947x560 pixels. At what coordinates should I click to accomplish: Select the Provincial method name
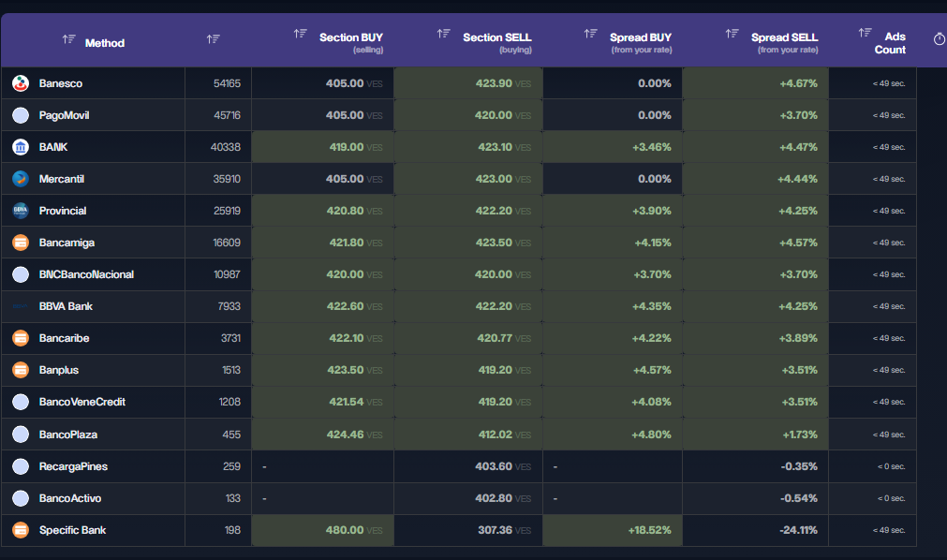[63, 211]
